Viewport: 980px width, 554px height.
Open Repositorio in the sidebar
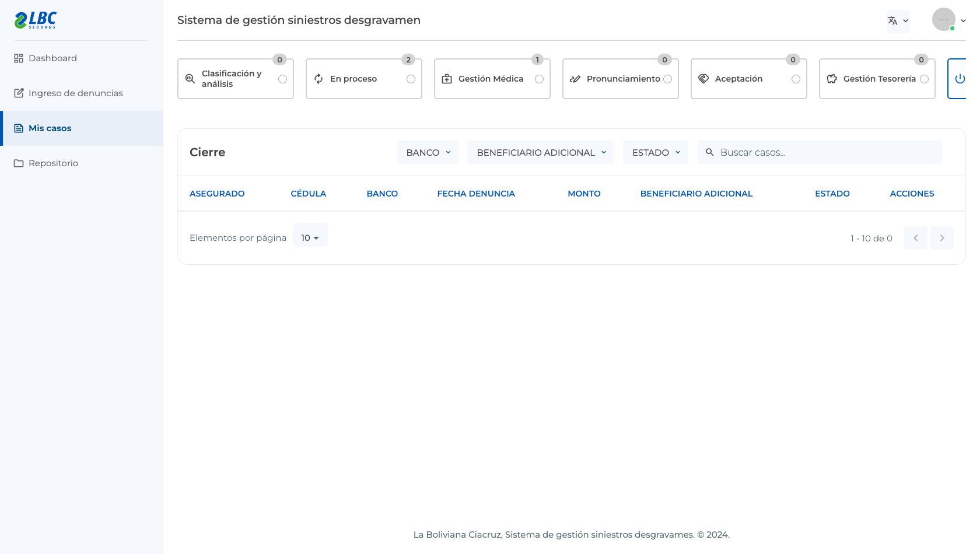tap(82, 163)
